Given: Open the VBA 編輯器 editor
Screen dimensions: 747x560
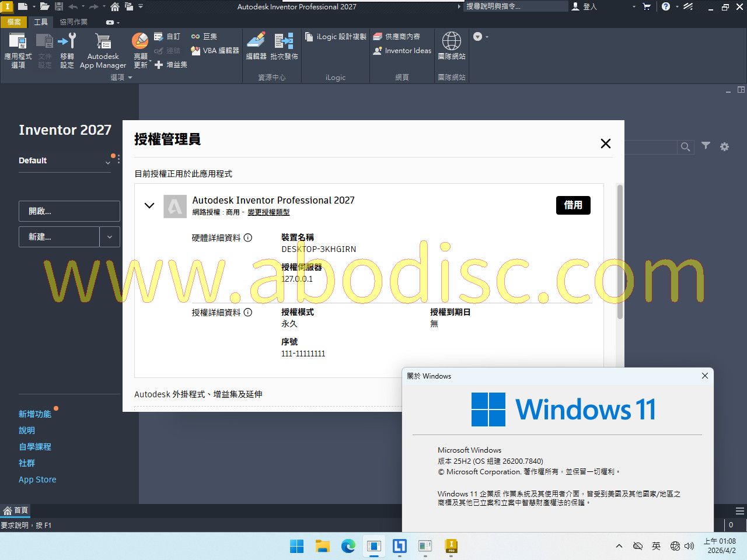Looking at the screenshot, I should [215, 51].
